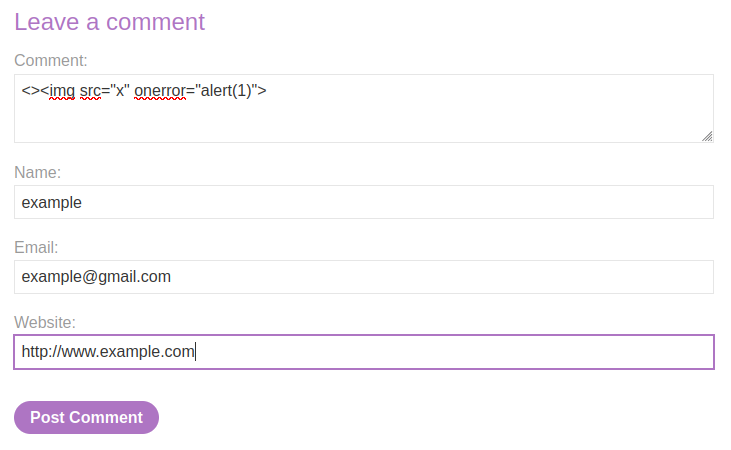Click 'http://' at start of Website field
This screenshot has width=731, height=450.
41,352
